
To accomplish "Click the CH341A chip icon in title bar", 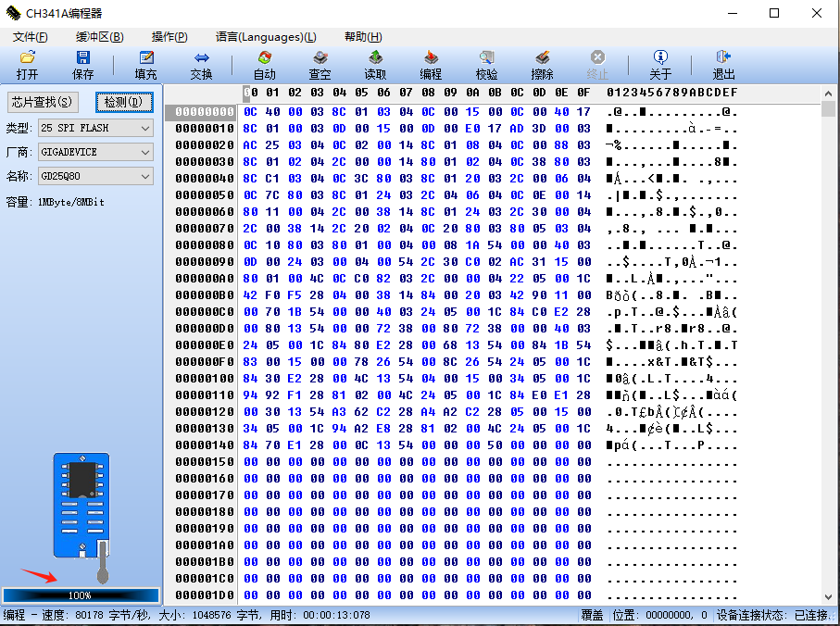I will coord(13,13).
